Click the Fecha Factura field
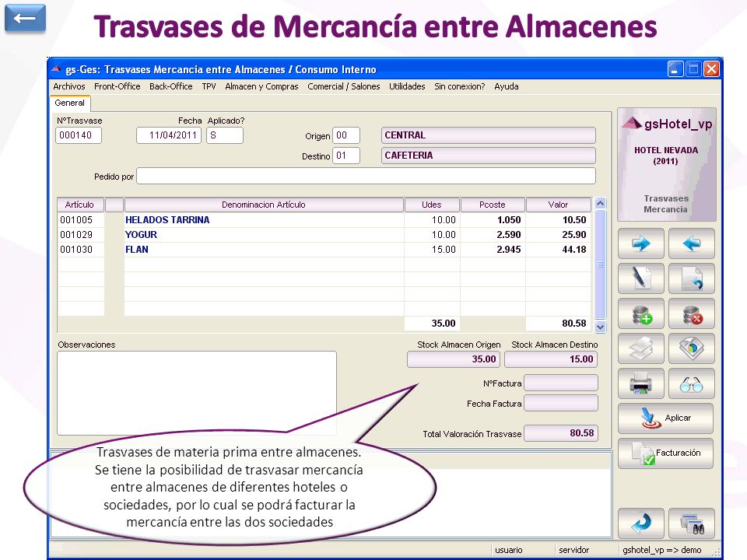 tap(561, 403)
